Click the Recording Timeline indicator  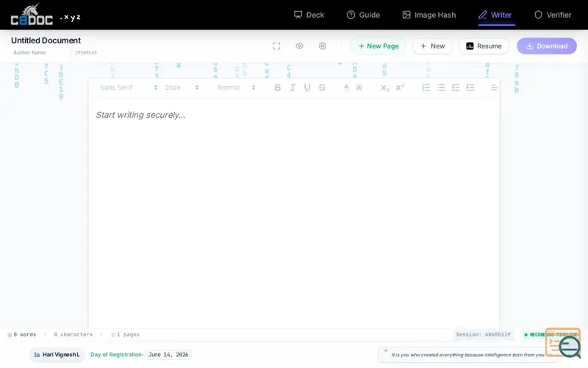[x=551, y=335]
